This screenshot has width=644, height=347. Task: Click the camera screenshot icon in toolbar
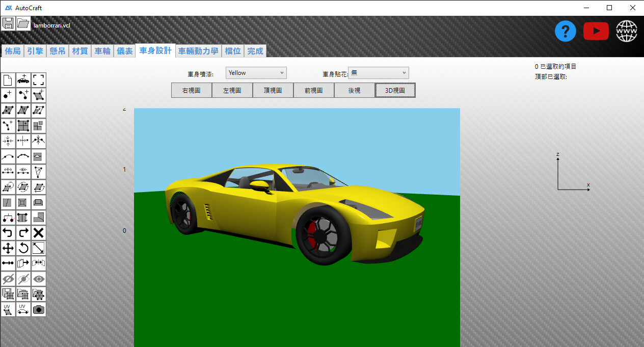tap(39, 309)
